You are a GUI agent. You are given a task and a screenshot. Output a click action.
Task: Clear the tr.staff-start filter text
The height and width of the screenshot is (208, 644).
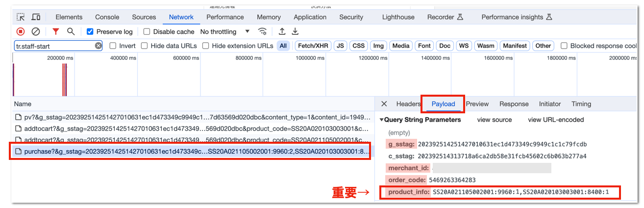[x=98, y=46]
